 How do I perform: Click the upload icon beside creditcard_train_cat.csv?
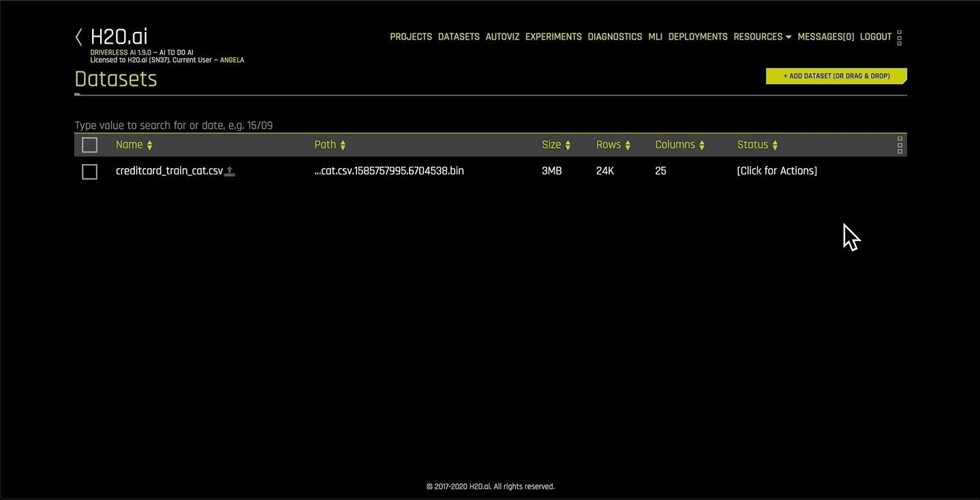click(x=230, y=170)
